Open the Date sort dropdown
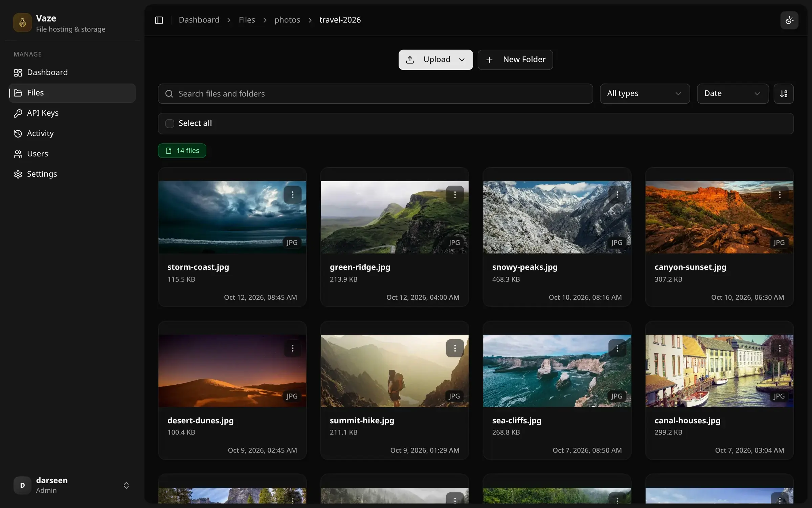 pos(732,94)
